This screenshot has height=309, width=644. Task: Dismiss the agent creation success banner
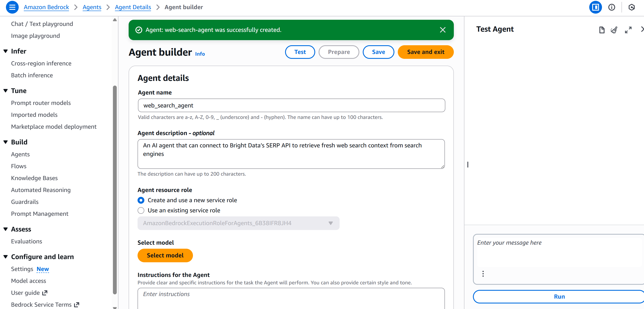(x=443, y=30)
